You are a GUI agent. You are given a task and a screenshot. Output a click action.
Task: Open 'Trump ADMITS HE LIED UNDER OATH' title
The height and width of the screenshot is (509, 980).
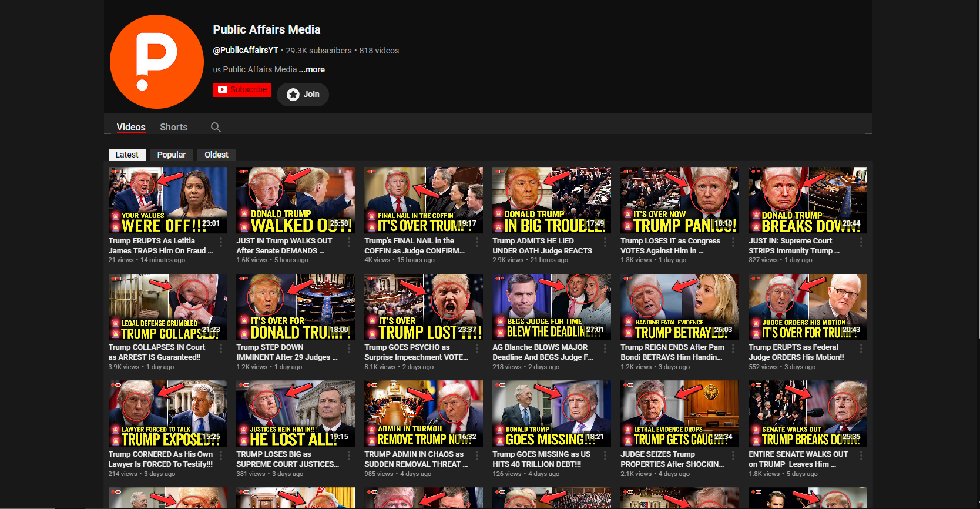coord(542,246)
